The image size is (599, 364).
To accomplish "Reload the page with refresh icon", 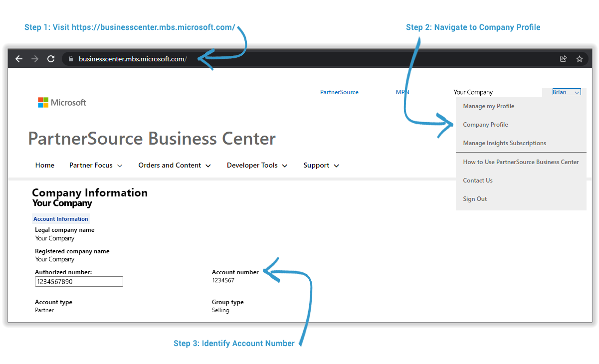I will (51, 59).
